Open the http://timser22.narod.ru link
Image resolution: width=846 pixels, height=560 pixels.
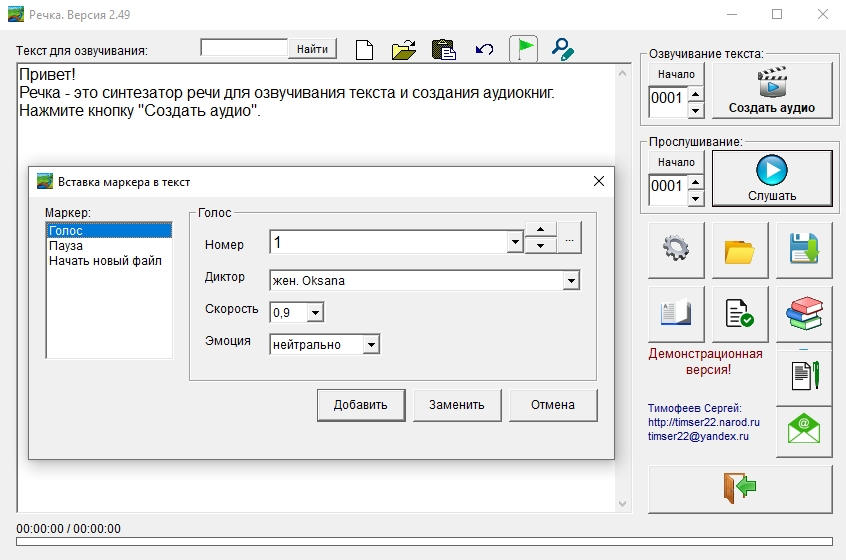pyautogui.click(x=704, y=422)
